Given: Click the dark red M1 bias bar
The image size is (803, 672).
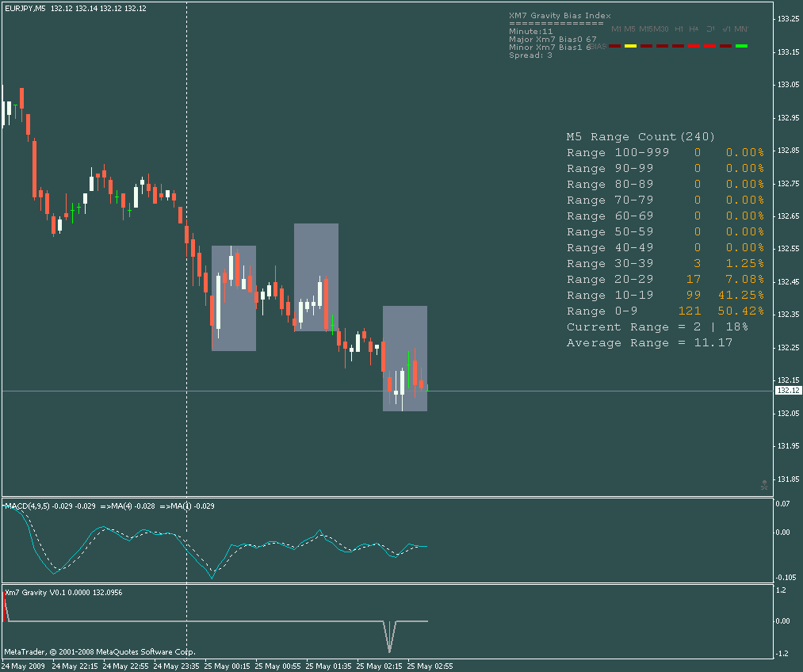Looking at the screenshot, I should click(614, 46).
